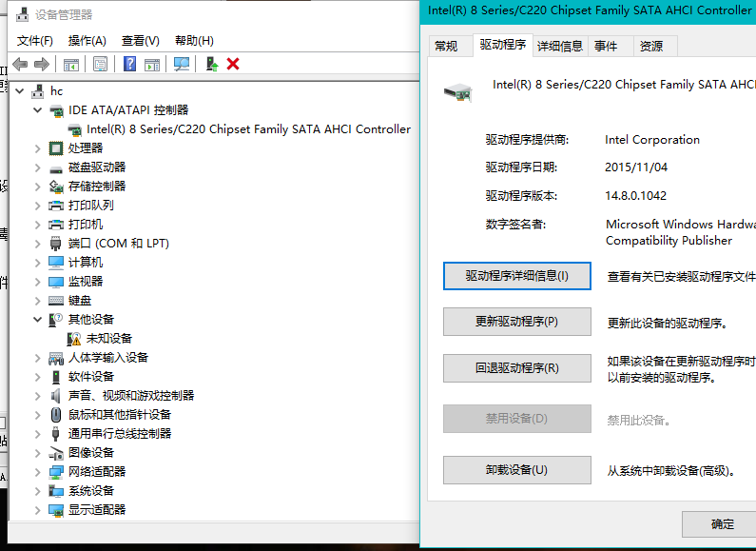Open the 操作(A) menu
The image size is (756, 551).
tap(87, 41)
